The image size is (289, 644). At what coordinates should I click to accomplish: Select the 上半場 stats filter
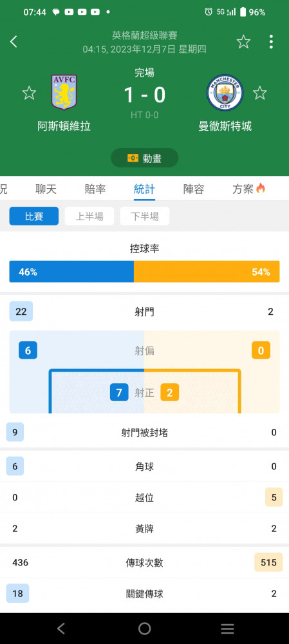pyautogui.click(x=89, y=216)
